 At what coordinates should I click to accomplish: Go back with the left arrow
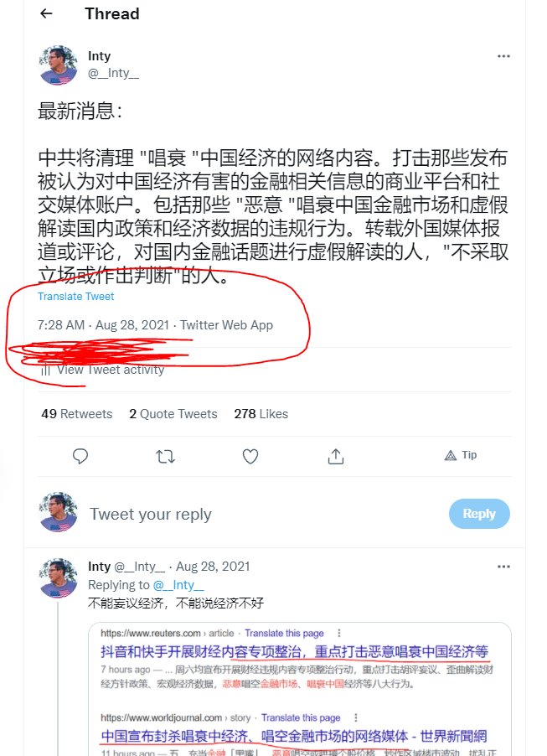tap(46, 13)
